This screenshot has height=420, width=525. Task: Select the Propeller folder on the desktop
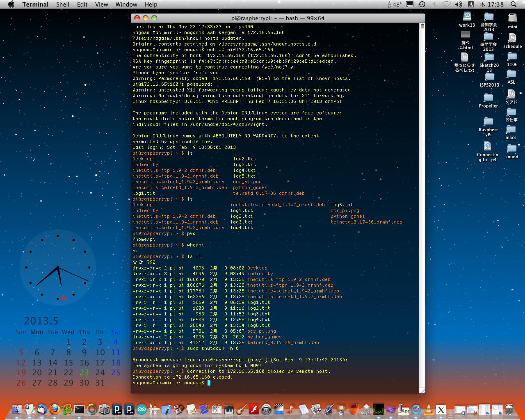pyautogui.click(x=488, y=98)
